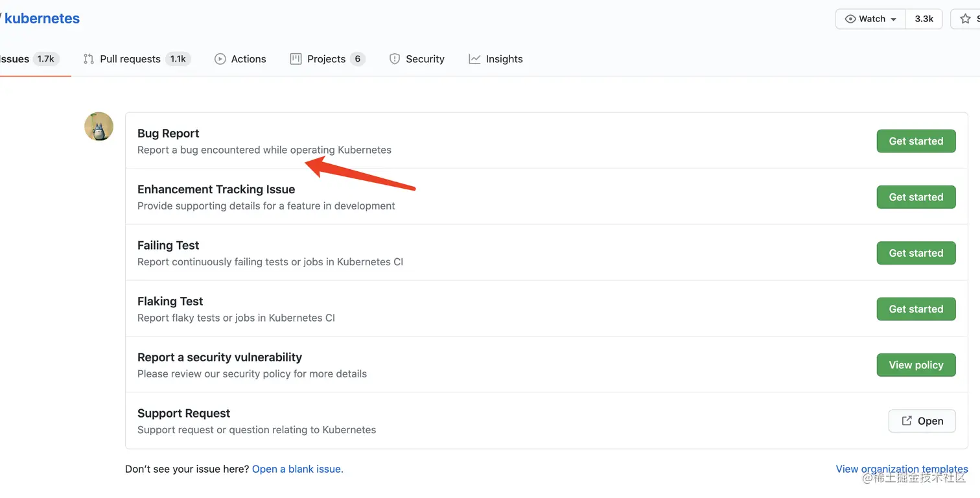The height and width of the screenshot is (498, 980).
Task: Open the Issues tab
Action: coord(29,59)
